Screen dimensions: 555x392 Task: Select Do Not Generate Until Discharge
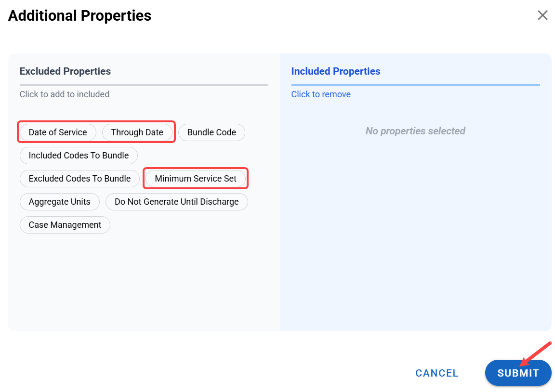tap(176, 202)
